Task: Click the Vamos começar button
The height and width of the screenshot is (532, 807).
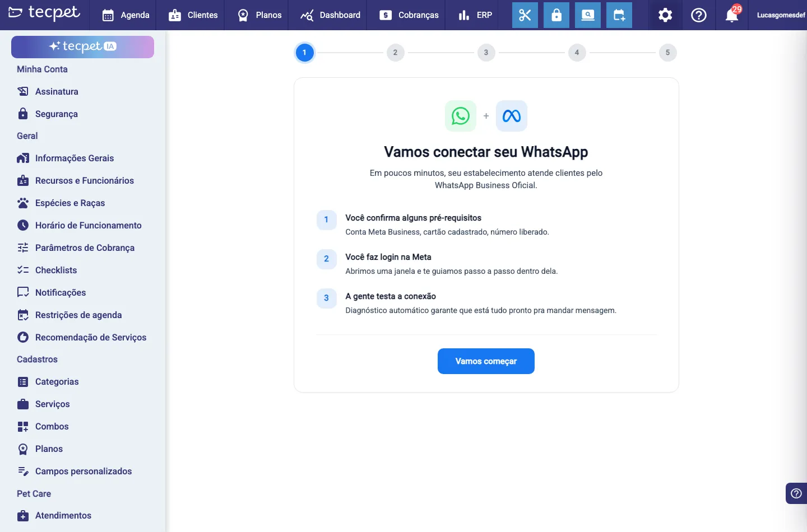Action: 486,361
